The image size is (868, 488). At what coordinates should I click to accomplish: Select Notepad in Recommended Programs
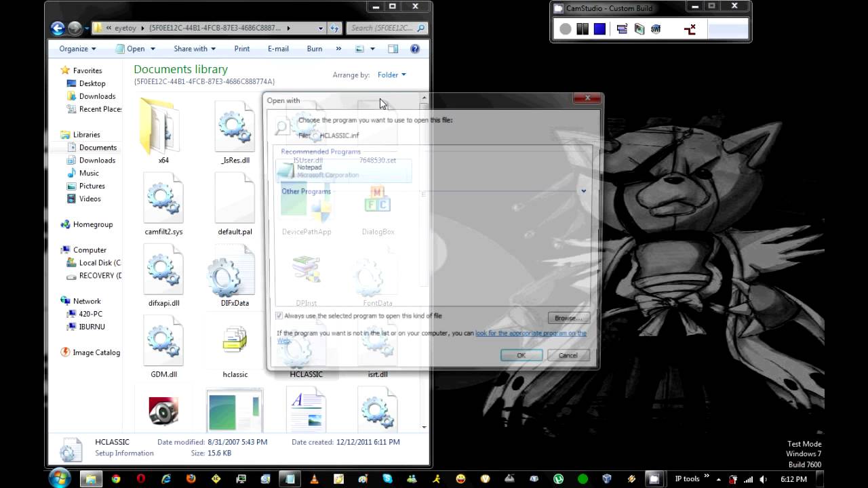344,171
